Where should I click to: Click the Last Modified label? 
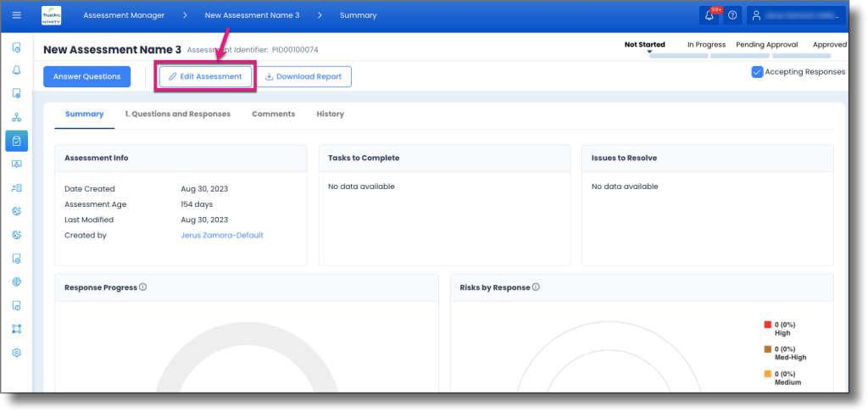89,220
